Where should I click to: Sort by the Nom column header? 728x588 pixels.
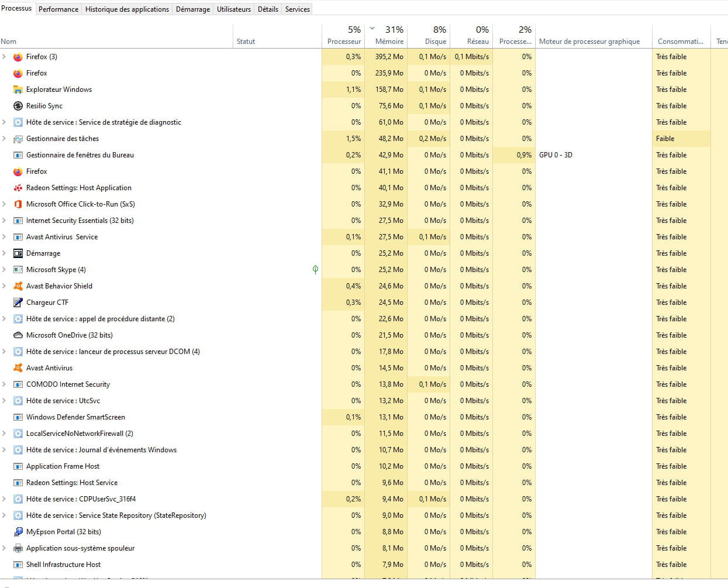point(116,36)
